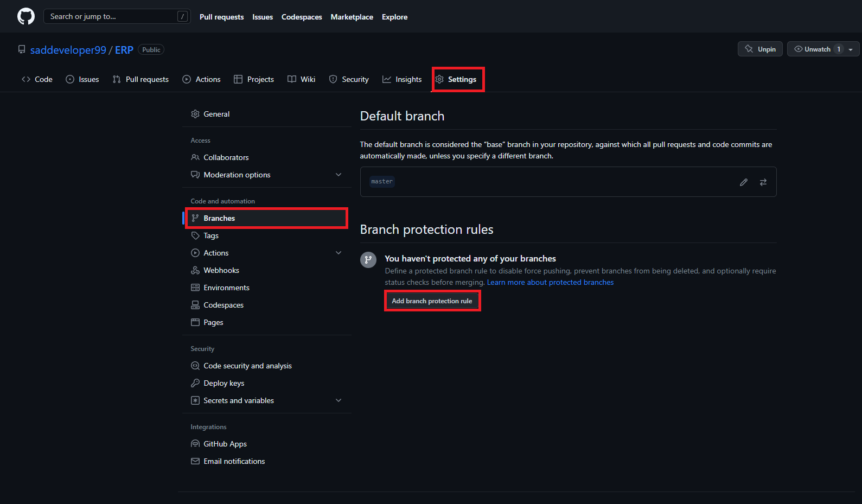Click the branch icon beside Branches

click(195, 218)
